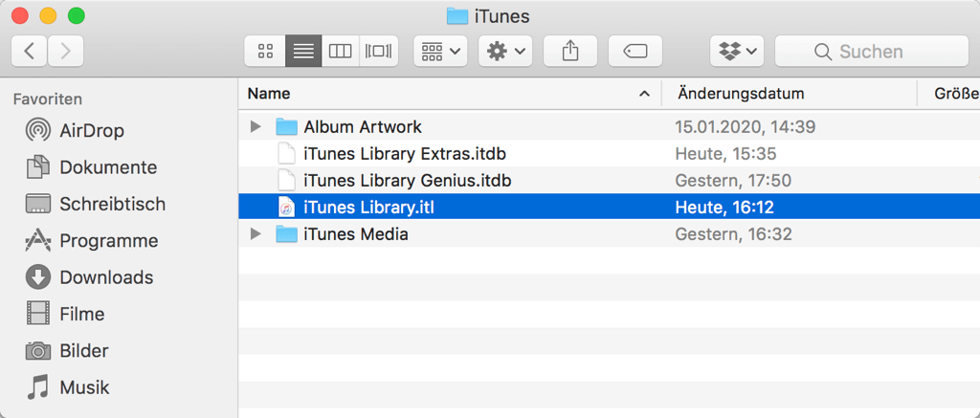This screenshot has width=980, height=418.
Task: Zoom the window with the green button
Action: point(77,15)
